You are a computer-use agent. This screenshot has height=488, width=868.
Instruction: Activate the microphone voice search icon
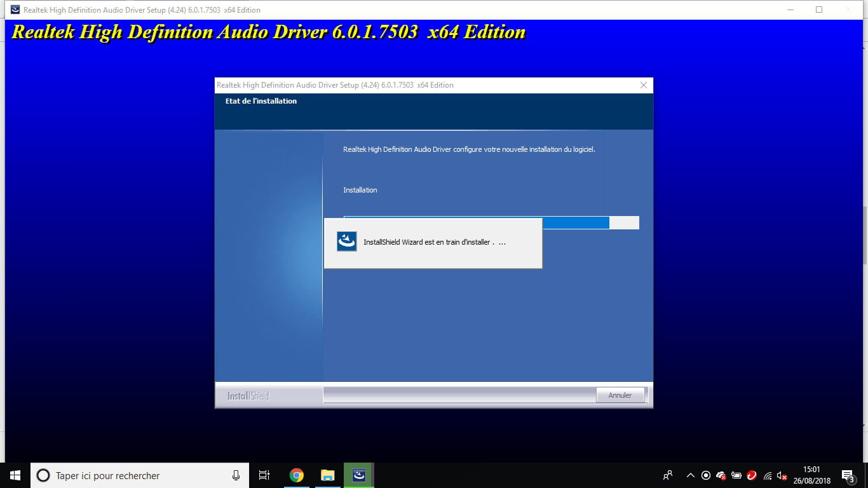pyautogui.click(x=236, y=475)
